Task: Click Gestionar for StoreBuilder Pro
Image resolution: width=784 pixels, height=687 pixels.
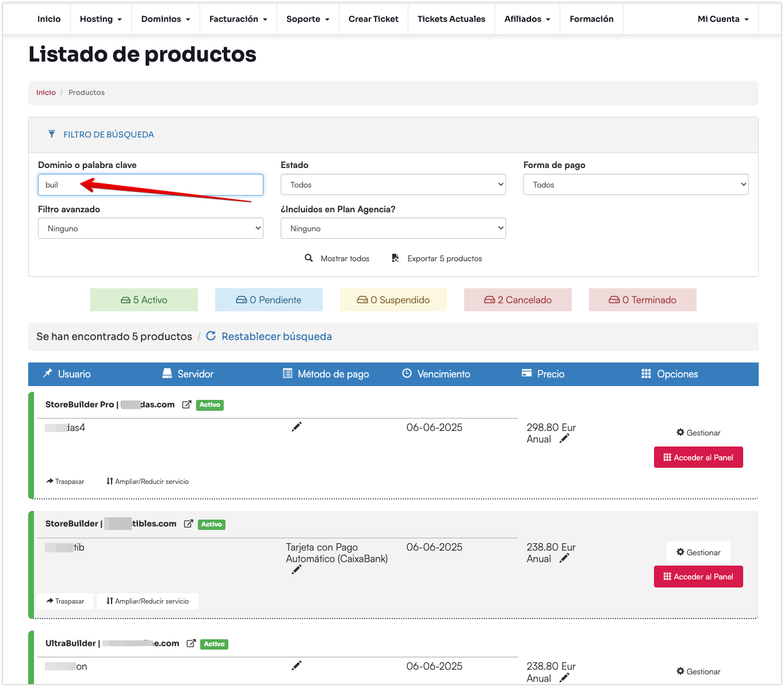Action: 698,433
